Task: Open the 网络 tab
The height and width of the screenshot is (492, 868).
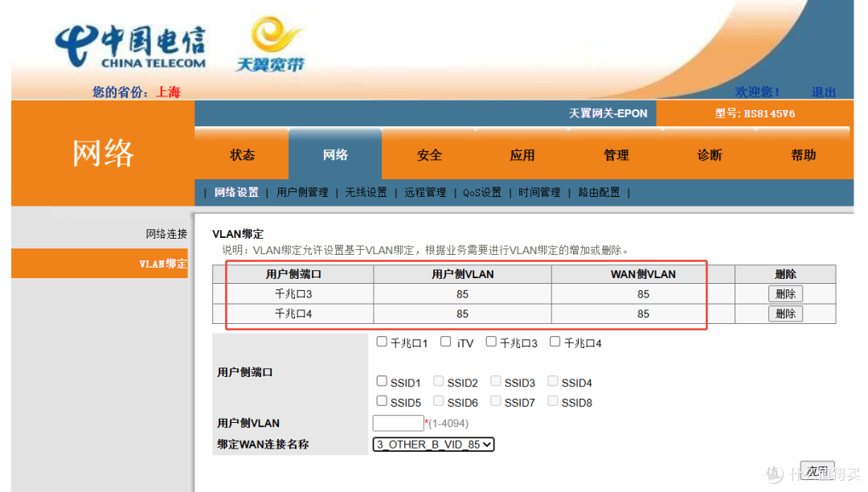Action: click(335, 155)
